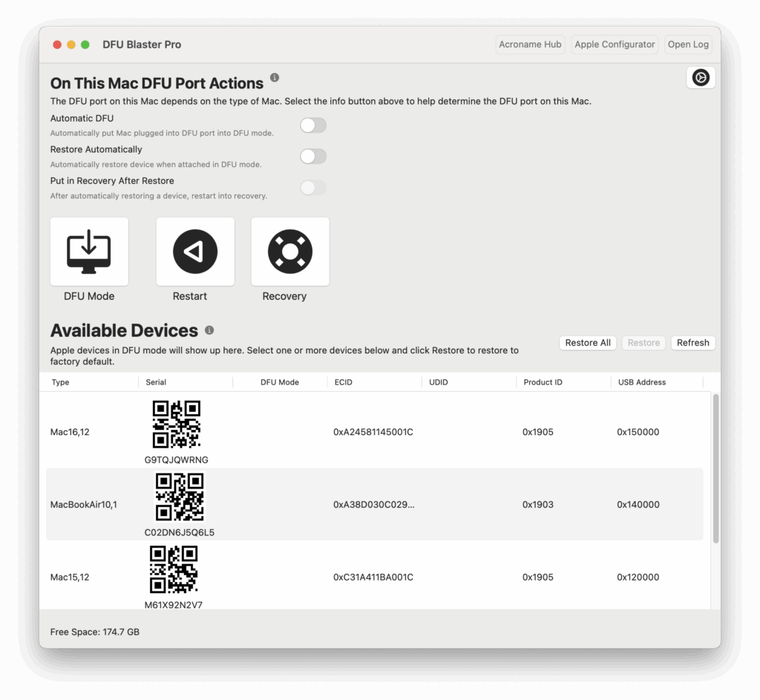Click USB Address 0x150000

point(638,432)
